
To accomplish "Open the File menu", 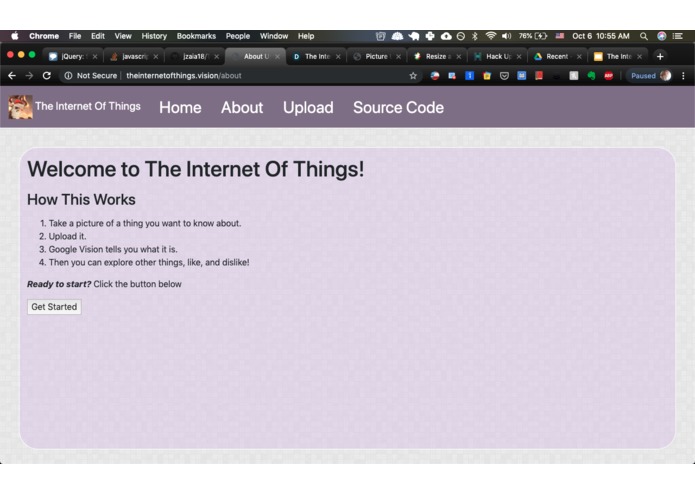I will [75, 36].
